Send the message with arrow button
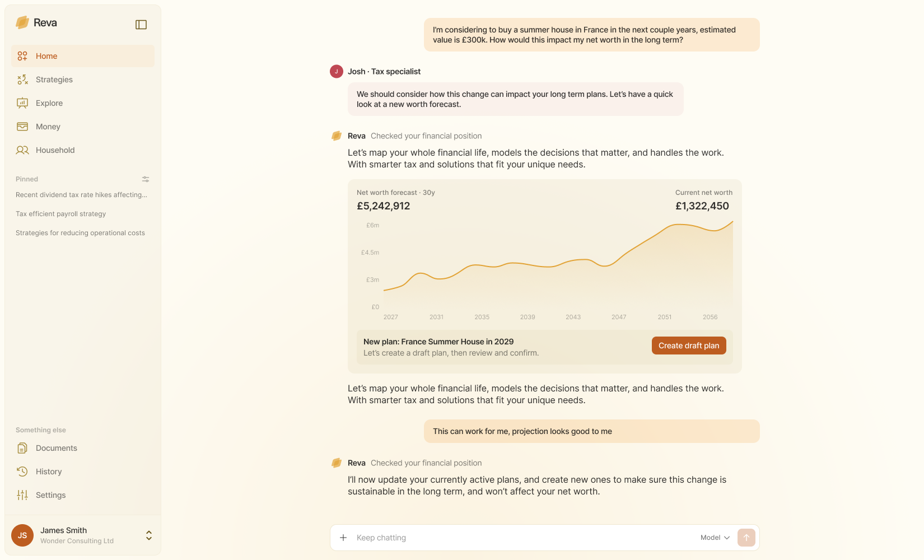This screenshot has height=560, width=924. pos(746,538)
